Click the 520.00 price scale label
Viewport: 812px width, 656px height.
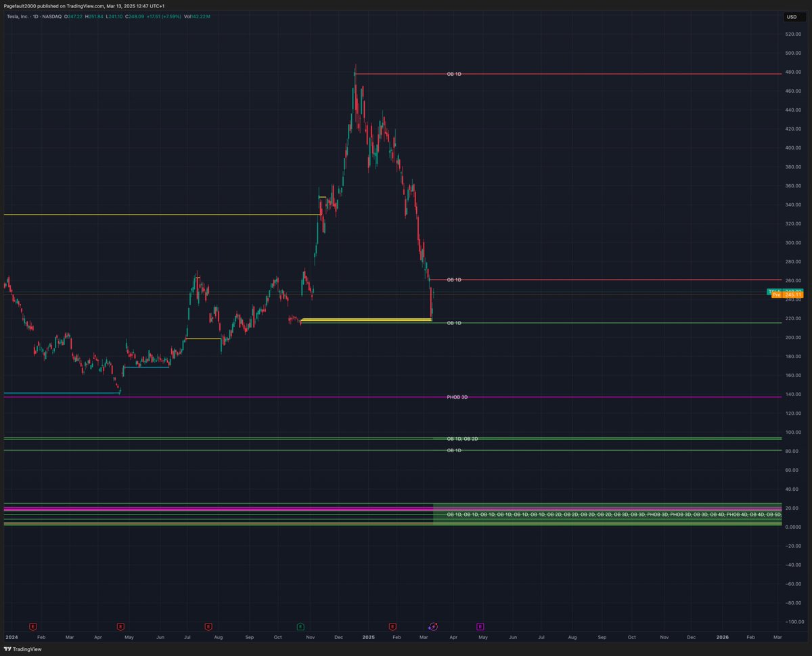(794, 34)
